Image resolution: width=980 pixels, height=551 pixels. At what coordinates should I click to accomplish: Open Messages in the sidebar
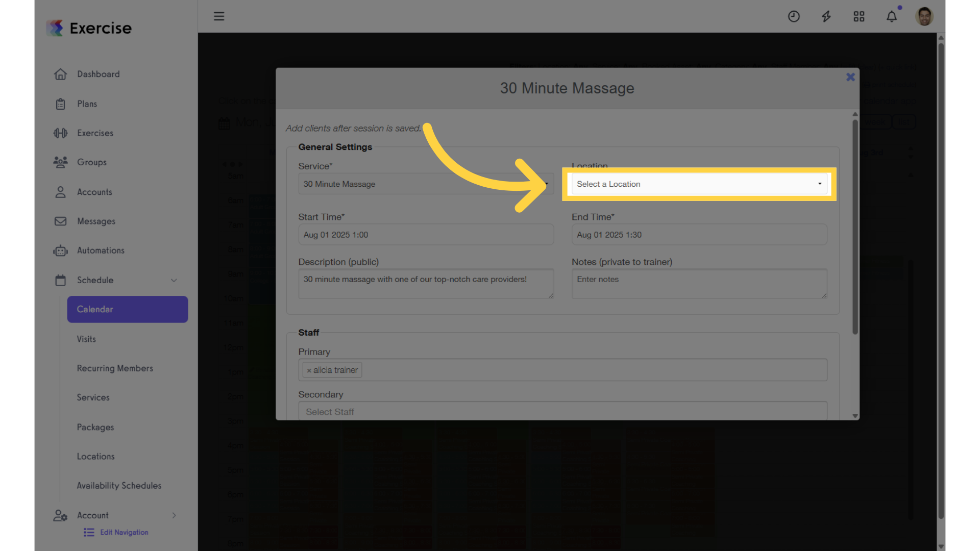coord(96,221)
